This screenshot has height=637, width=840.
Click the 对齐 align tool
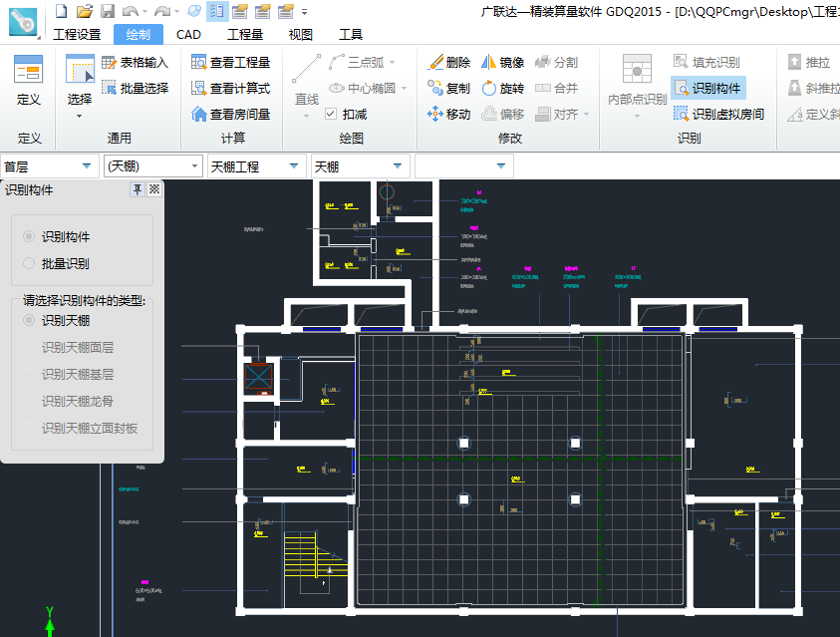(x=557, y=114)
